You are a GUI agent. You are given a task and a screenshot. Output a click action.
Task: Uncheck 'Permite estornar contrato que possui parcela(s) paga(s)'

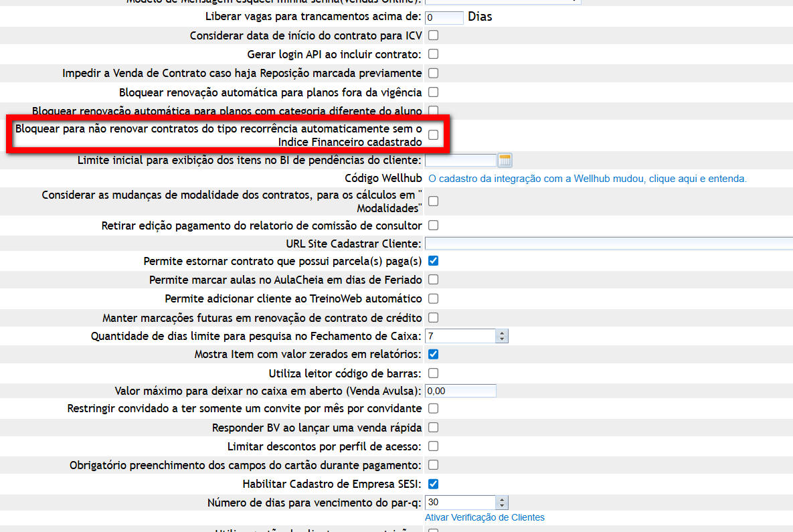[433, 261]
